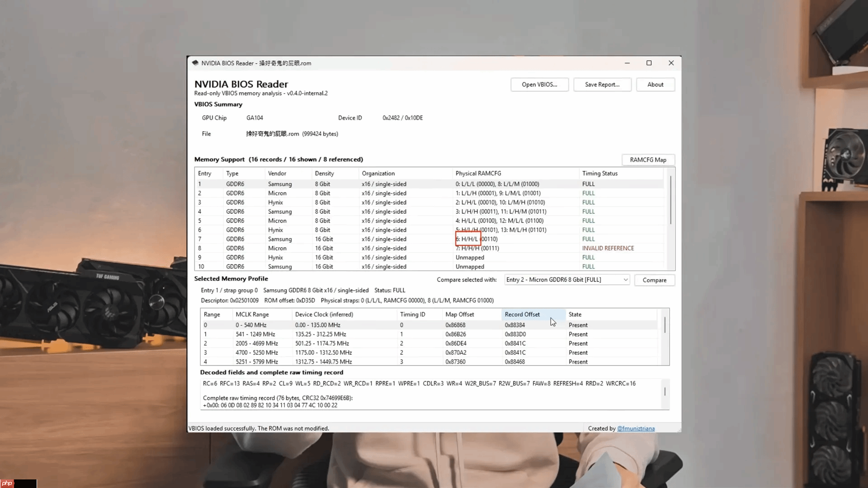868x488 pixels.
Task: Click the 'VBIOS loaded successfully' status bar message
Action: click(x=259, y=428)
